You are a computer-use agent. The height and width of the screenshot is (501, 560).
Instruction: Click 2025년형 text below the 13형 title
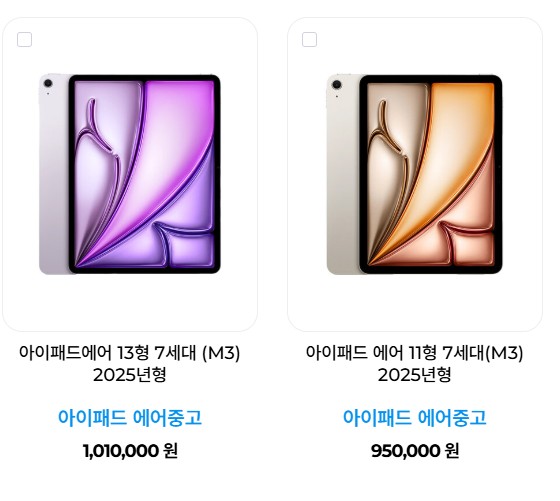pyautogui.click(x=130, y=375)
